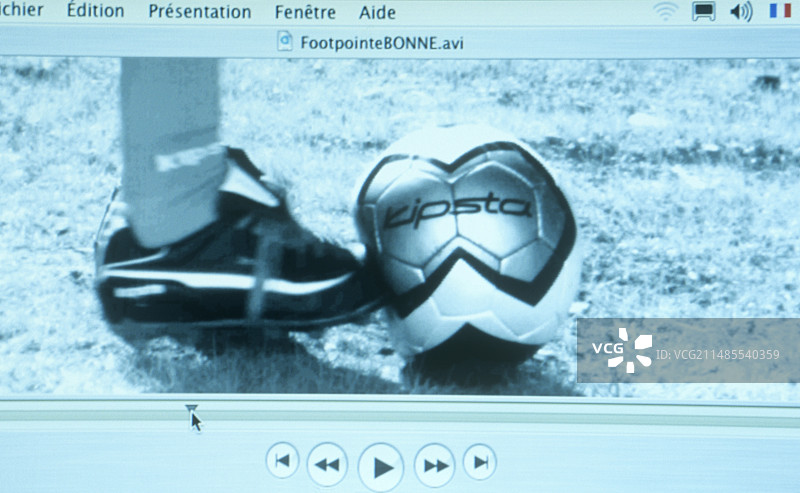Open the Fichier menu

tap(20, 10)
